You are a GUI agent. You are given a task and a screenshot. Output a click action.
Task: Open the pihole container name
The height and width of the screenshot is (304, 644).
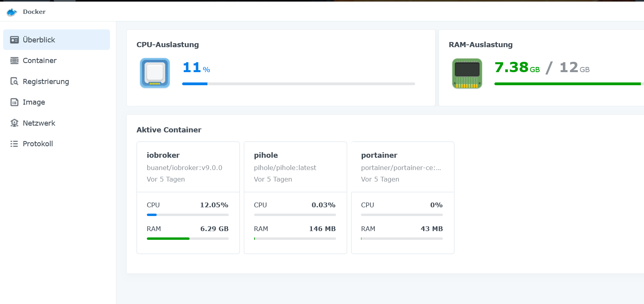click(266, 155)
